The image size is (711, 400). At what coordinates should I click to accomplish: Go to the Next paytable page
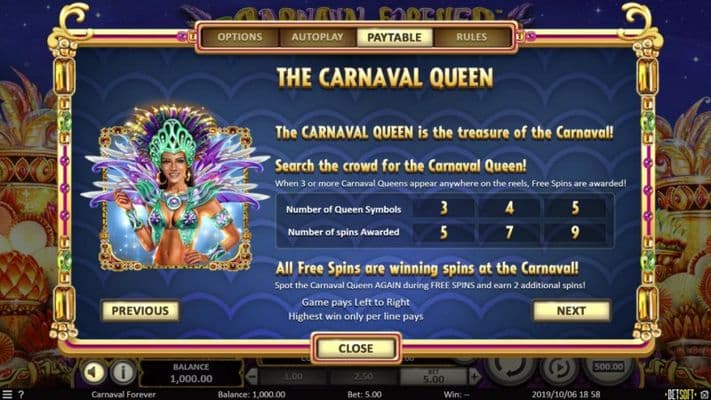(x=571, y=311)
